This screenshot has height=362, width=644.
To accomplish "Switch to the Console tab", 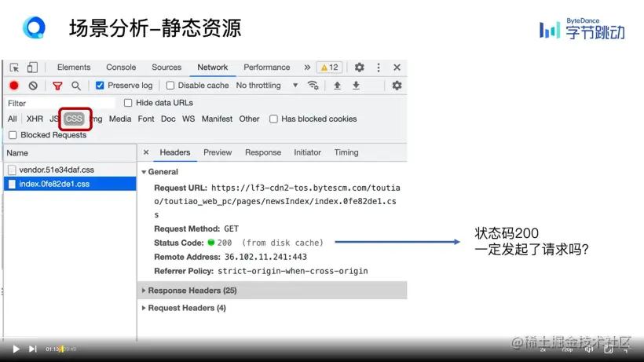I will coord(121,68).
